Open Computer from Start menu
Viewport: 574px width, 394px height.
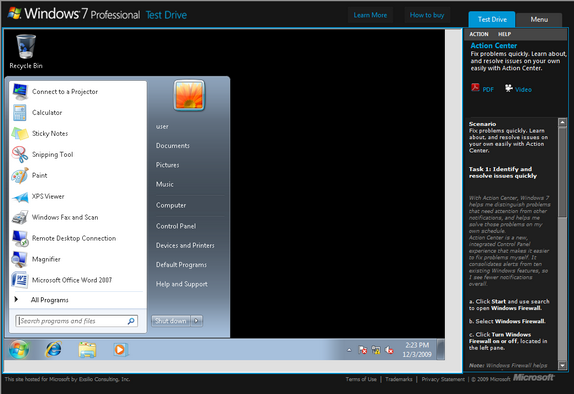point(171,205)
